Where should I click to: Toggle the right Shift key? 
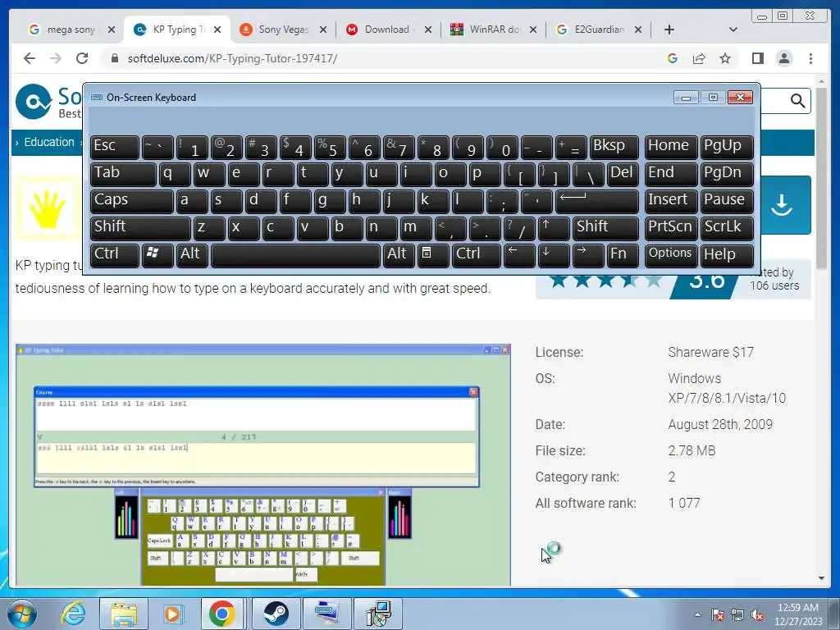pos(606,228)
